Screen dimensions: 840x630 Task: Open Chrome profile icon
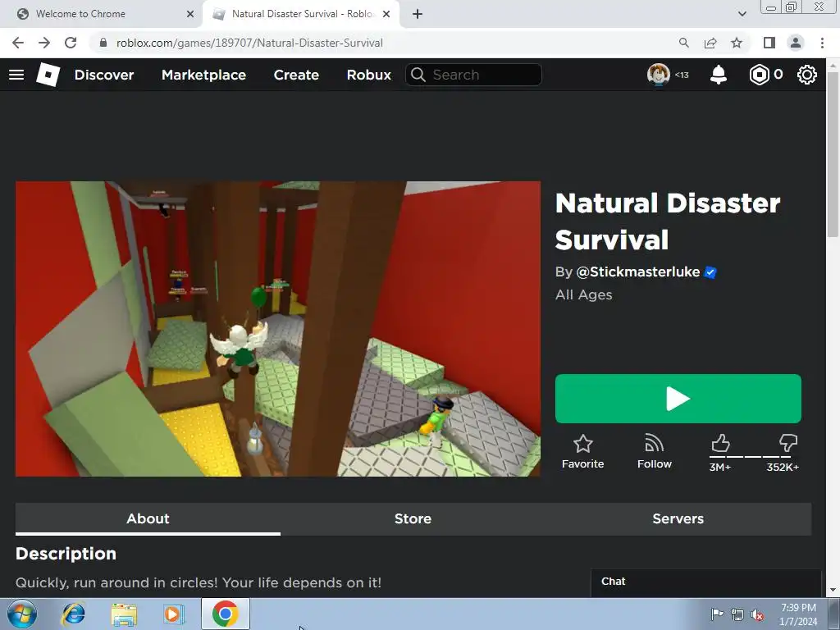[x=796, y=43]
